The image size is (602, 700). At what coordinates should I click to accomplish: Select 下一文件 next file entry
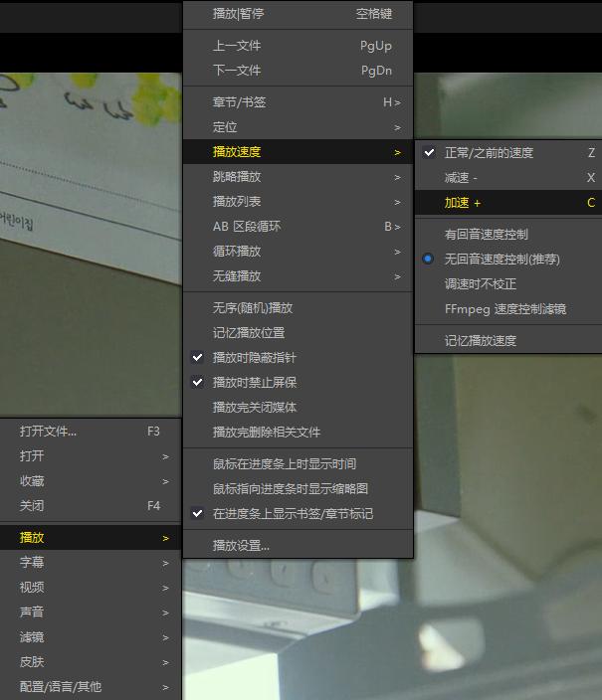point(298,71)
